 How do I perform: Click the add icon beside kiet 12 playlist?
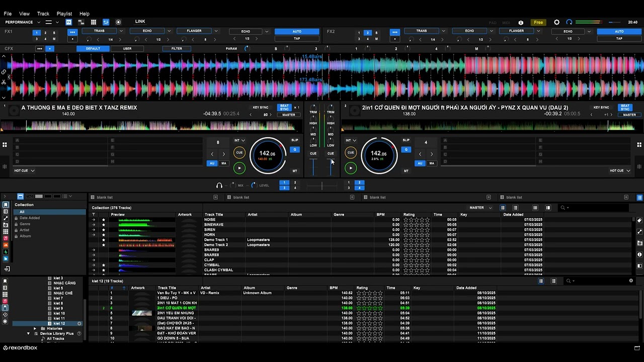click(x=79, y=323)
